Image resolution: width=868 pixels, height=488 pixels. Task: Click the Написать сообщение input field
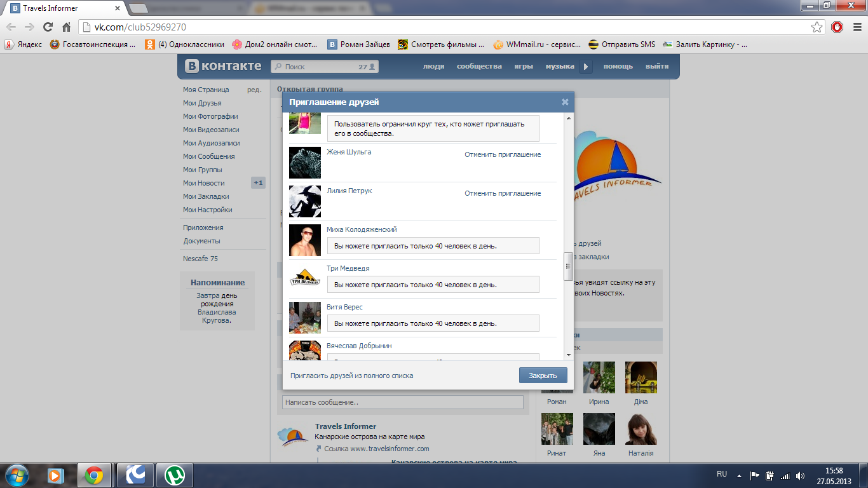[x=403, y=402]
